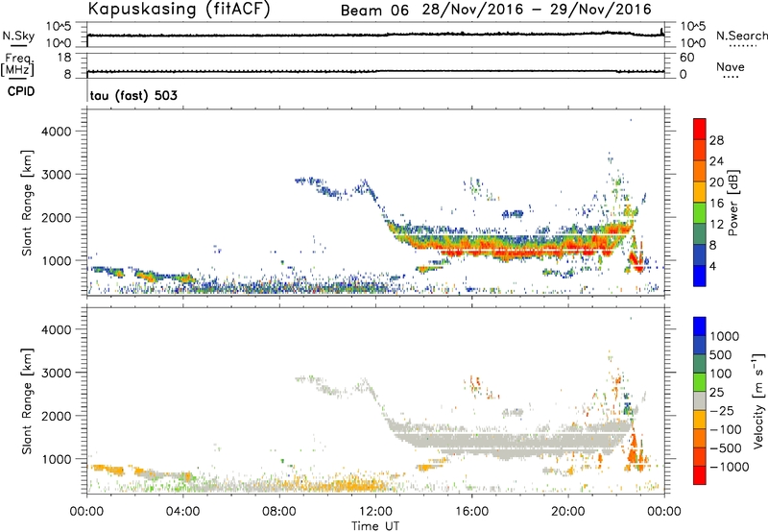Select the Freq. [MHz] axis label
768x532 pixels.
click(17, 64)
